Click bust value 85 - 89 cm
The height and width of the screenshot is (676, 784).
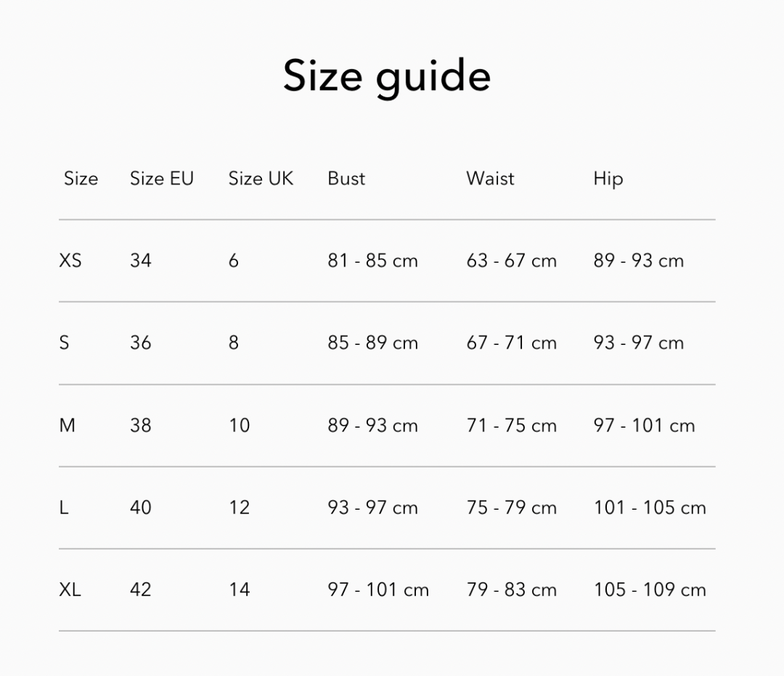click(372, 343)
